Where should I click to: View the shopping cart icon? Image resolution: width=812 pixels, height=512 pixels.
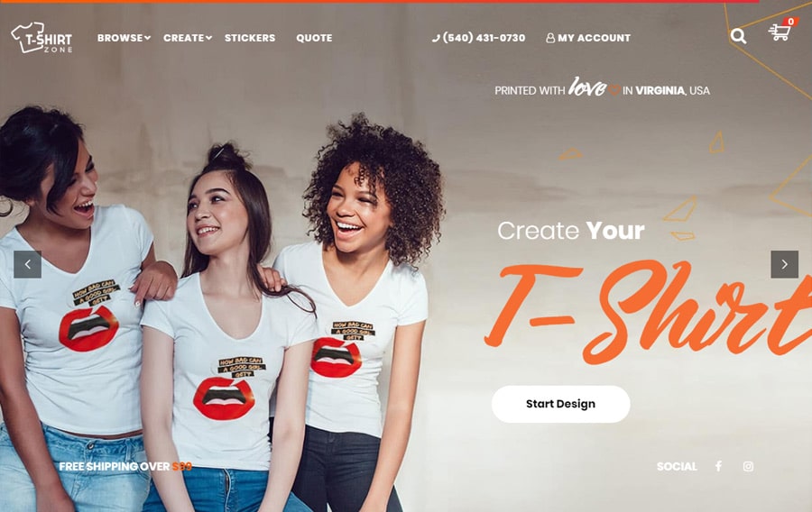tap(779, 32)
